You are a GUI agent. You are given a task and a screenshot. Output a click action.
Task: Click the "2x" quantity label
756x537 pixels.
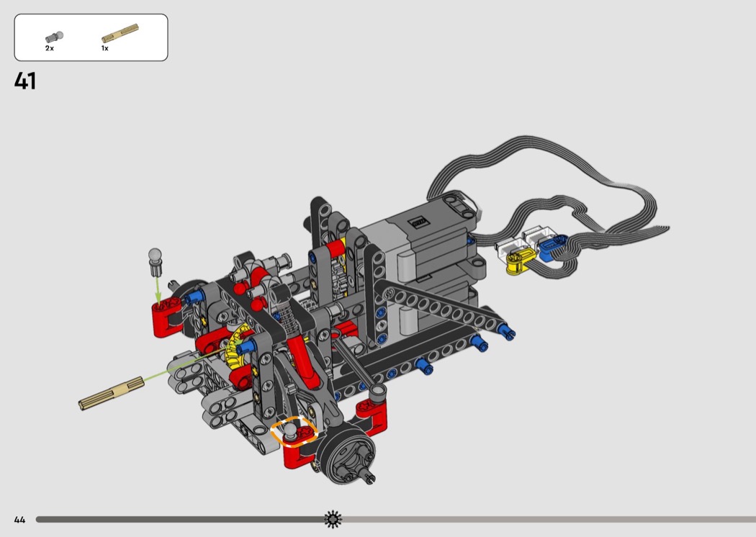[x=49, y=48]
